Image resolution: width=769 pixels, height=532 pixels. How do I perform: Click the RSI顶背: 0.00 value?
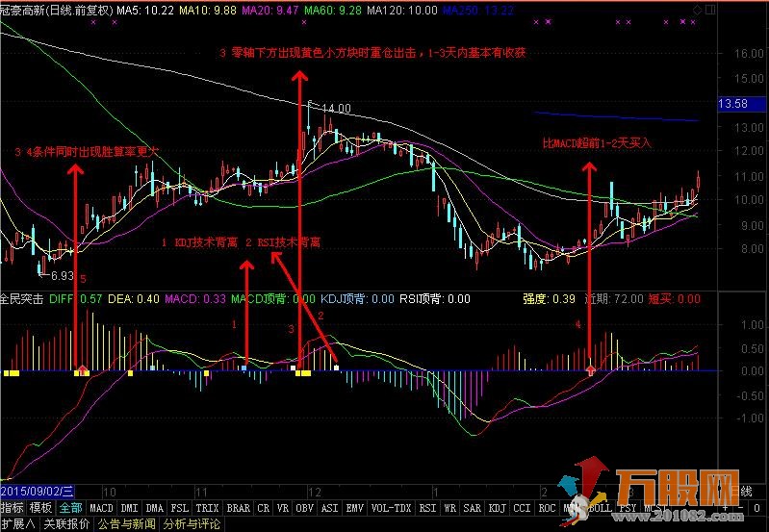435,298
